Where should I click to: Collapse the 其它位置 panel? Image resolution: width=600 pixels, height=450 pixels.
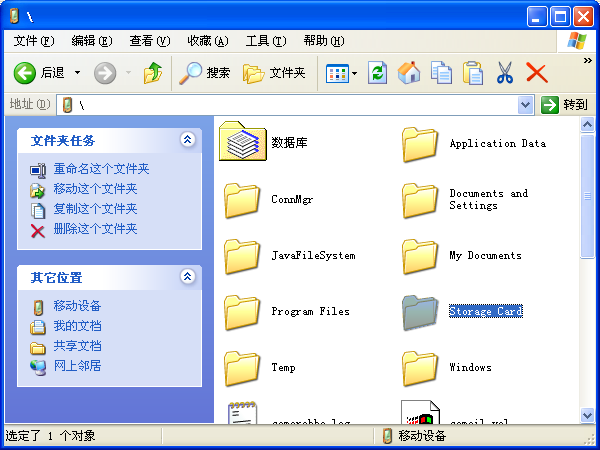pyautogui.click(x=188, y=276)
